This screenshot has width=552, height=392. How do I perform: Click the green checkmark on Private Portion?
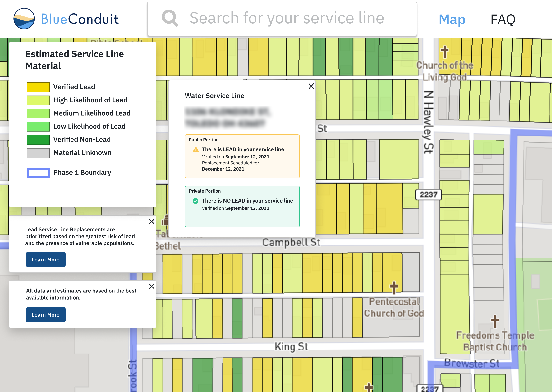[x=195, y=201]
